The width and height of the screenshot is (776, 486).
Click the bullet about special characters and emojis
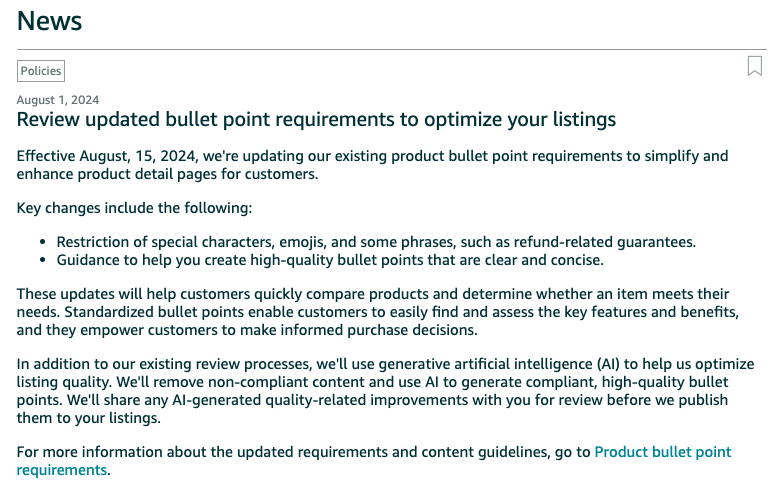pos(376,242)
